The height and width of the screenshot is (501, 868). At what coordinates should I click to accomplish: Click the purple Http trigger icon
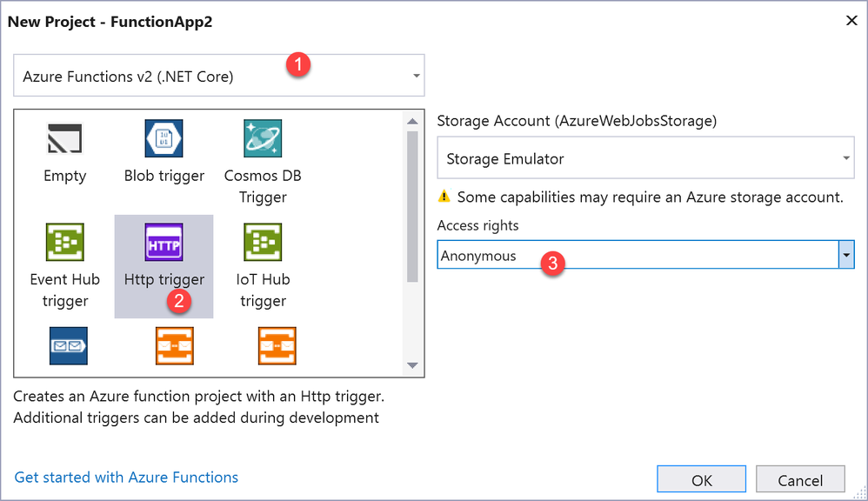(164, 243)
